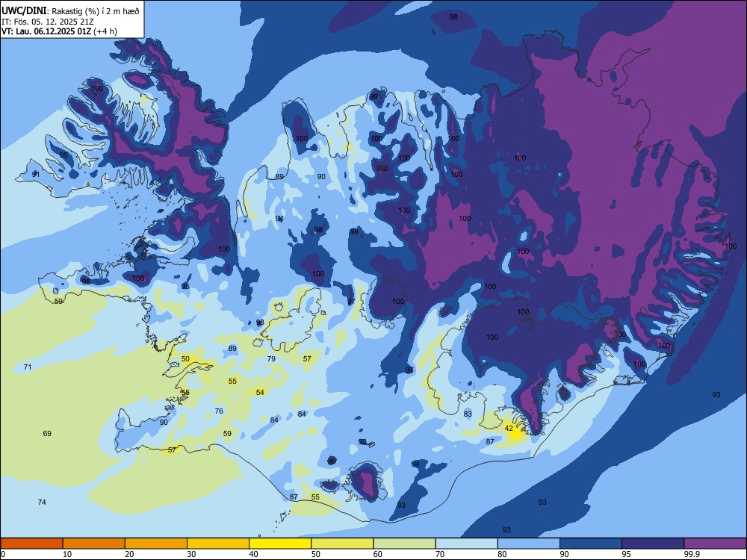The width and height of the screenshot is (747, 560).
Task: Select the pale yellow 50–60 legend swatch
Action: pyautogui.click(x=342, y=544)
